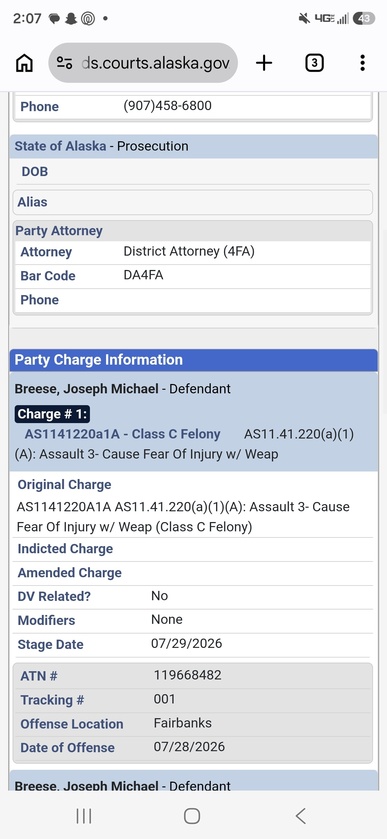Tap the Party Charge Information header
The image size is (387, 839).
[x=193, y=360]
